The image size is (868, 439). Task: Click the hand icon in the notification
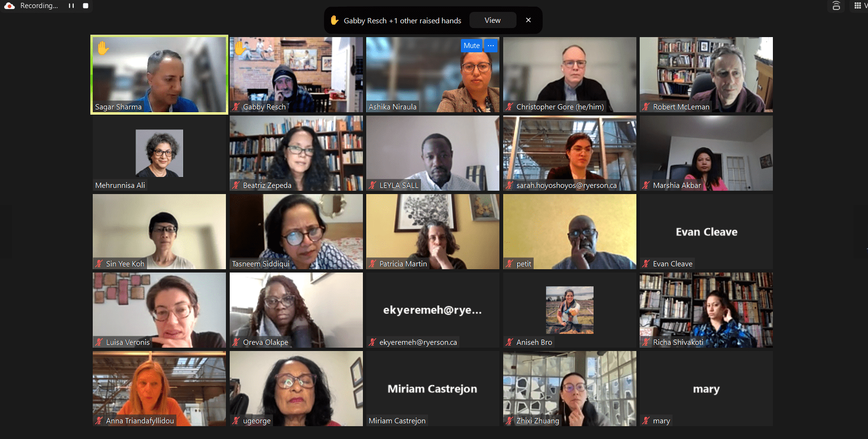point(334,20)
